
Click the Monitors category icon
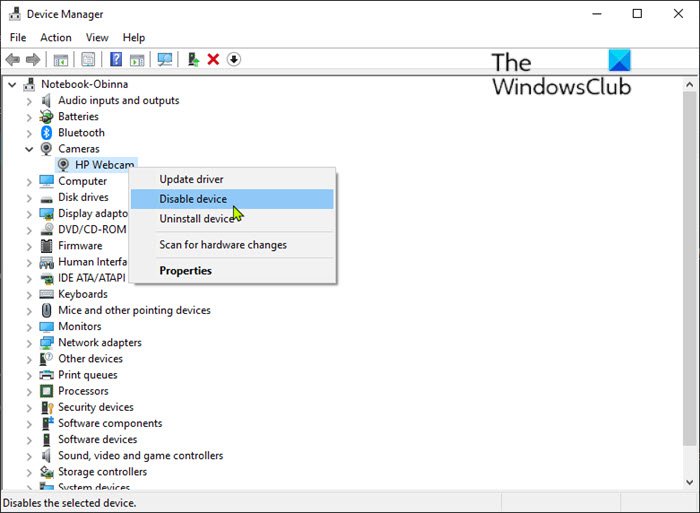point(46,326)
